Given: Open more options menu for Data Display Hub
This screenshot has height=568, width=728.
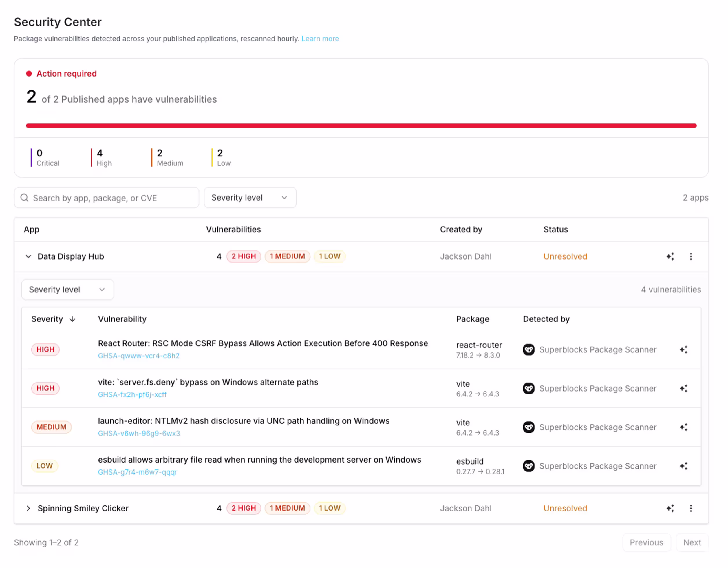Looking at the screenshot, I should (691, 256).
